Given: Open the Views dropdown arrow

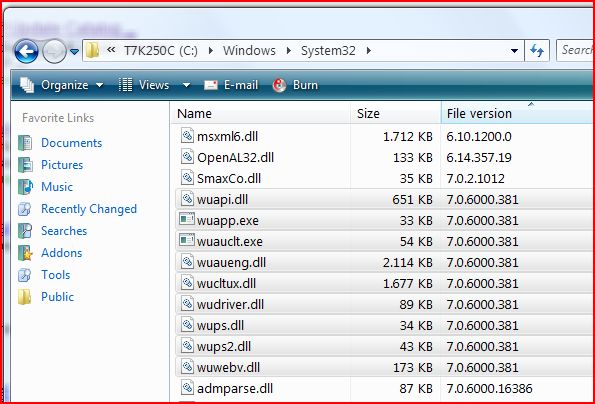Looking at the screenshot, I should click(186, 85).
